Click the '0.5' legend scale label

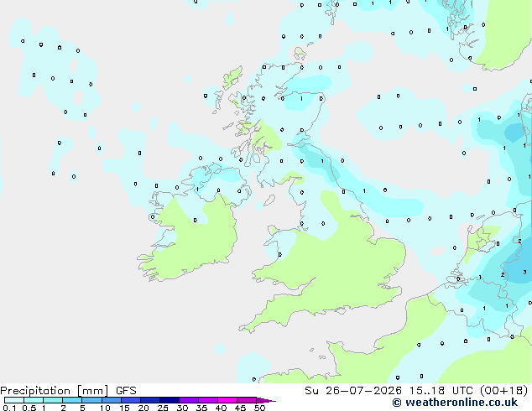(29, 408)
